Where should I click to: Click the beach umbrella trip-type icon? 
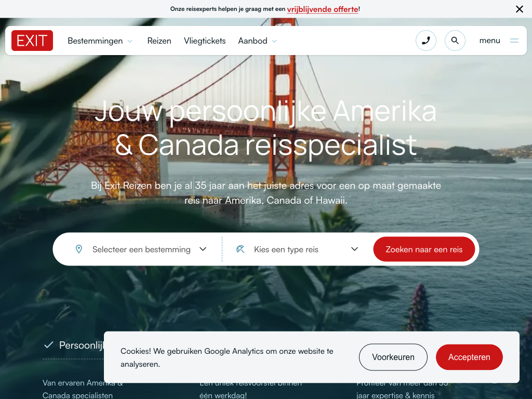(240, 249)
